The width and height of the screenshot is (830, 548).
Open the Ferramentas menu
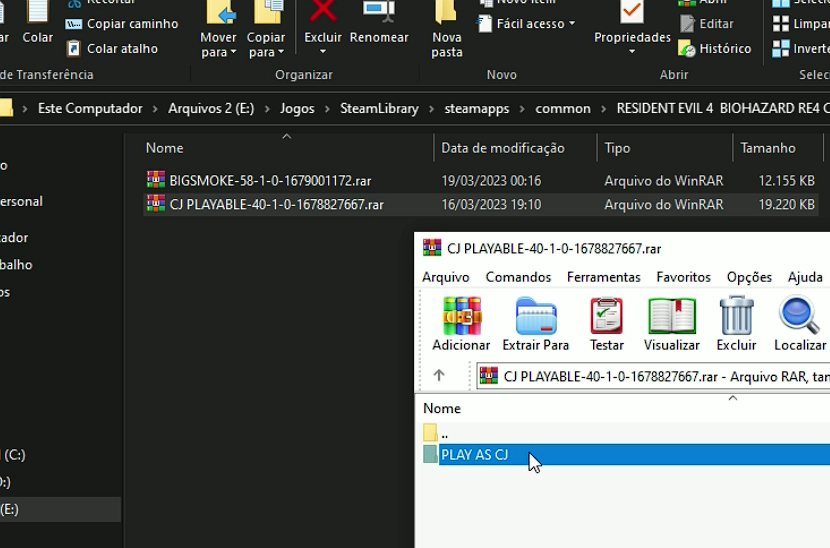click(x=603, y=277)
